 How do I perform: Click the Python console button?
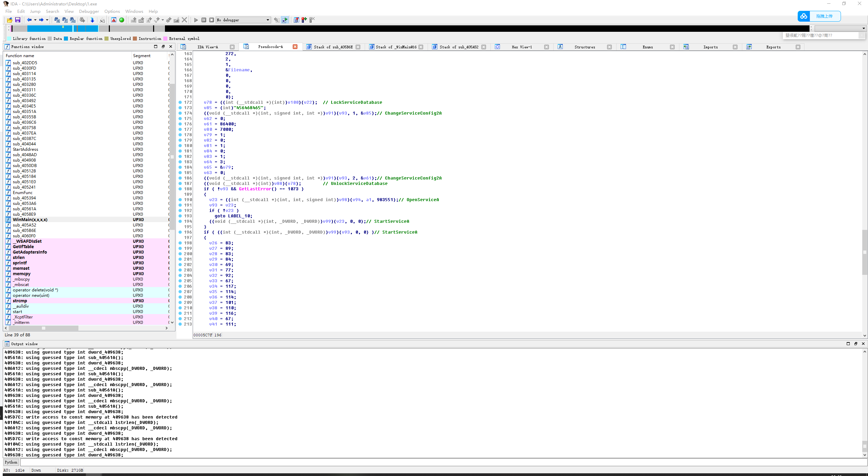[11, 462]
